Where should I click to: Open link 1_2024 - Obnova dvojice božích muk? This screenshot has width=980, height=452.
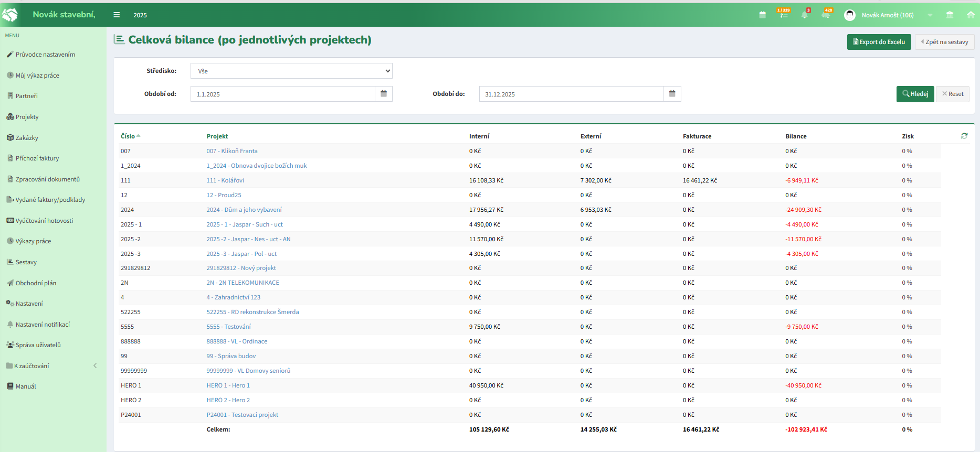[257, 166]
